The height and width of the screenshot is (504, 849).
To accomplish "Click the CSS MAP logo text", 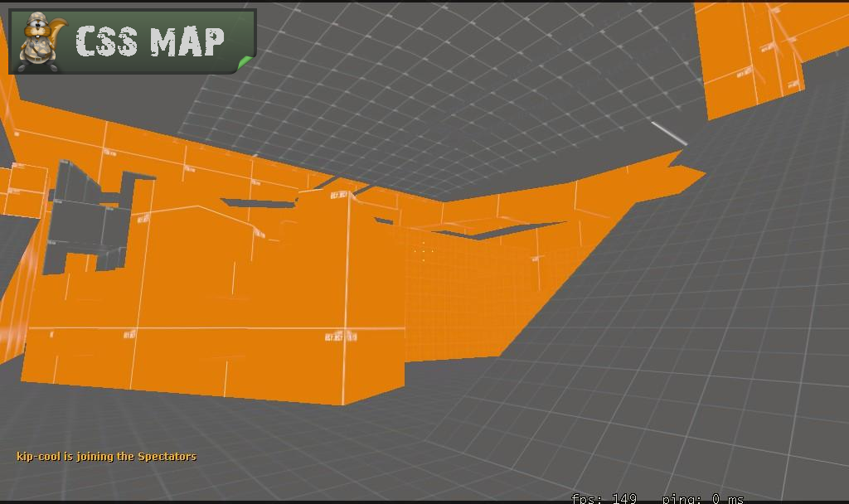I will pos(150,41).
